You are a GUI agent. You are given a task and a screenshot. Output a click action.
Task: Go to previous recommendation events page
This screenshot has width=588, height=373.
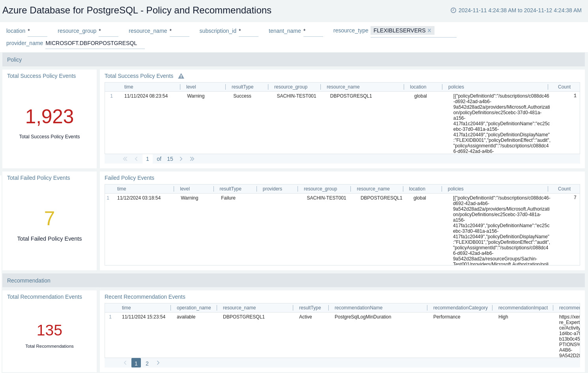[x=125, y=363]
